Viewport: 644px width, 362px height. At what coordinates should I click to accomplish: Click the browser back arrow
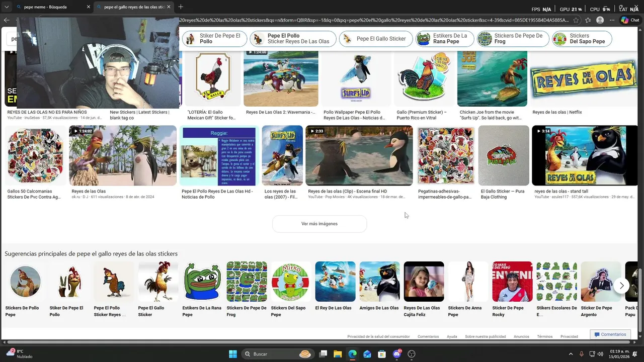point(6,20)
